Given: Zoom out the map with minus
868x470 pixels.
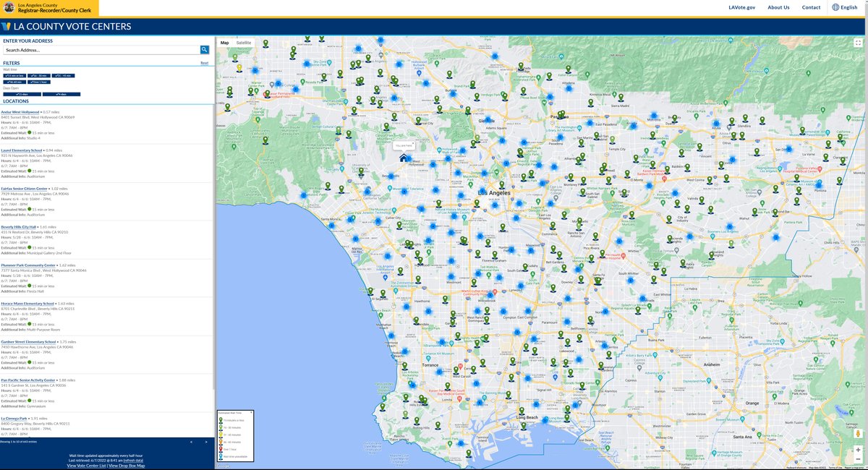Looking at the screenshot, I should click(x=858, y=459).
